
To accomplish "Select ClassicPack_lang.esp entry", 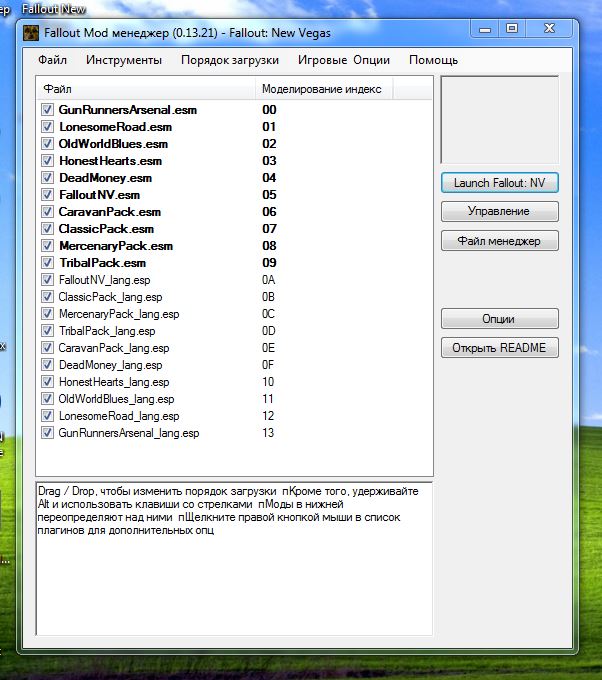I will (x=110, y=297).
